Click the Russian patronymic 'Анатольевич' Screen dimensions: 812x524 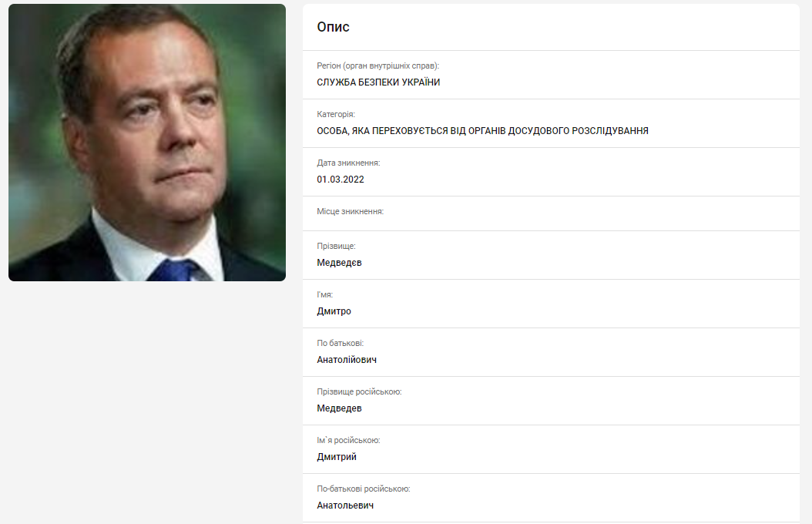pos(345,506)
